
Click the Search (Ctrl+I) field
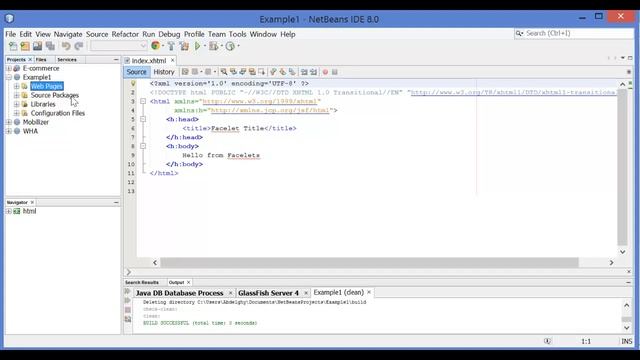573,33
